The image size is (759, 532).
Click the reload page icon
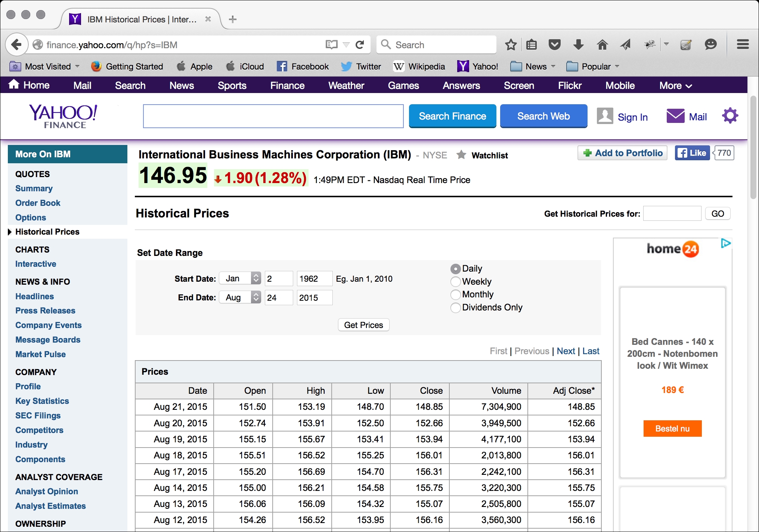[x=360, y=45]
